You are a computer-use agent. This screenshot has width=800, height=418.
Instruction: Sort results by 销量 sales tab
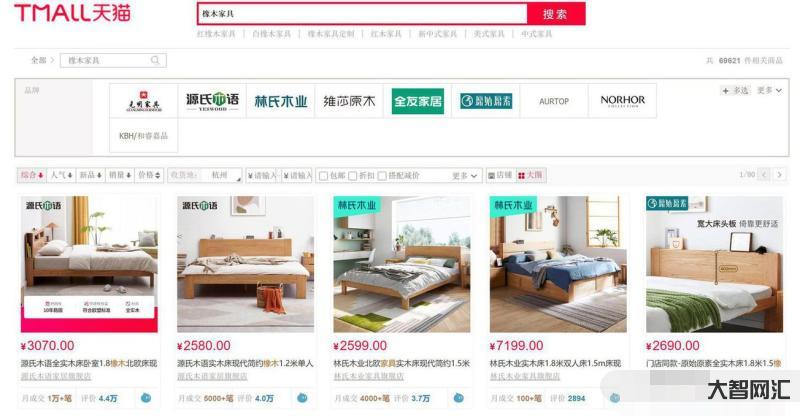coord(120,175)
